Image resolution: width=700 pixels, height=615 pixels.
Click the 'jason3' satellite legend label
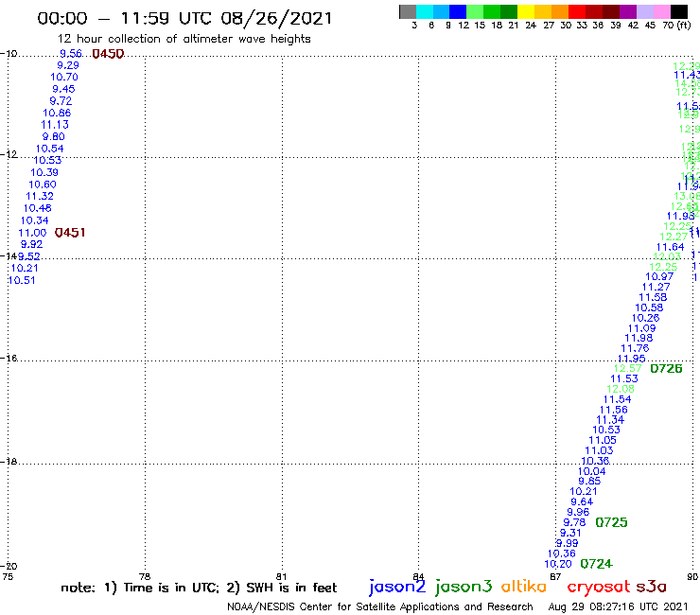464,587
